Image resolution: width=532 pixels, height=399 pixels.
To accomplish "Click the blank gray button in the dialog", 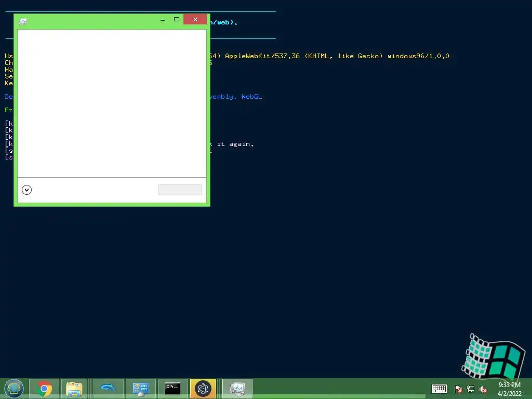I will (x=180, y=190).
